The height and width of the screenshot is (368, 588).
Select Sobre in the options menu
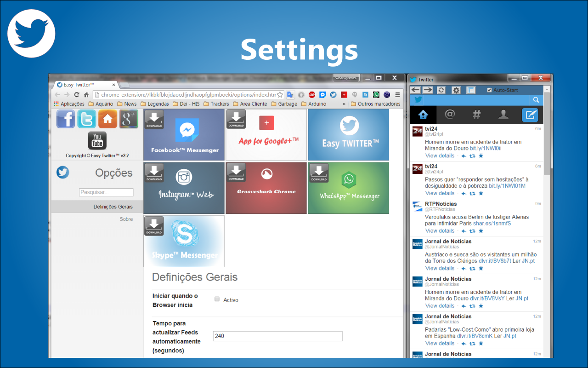tap(126, 219)
